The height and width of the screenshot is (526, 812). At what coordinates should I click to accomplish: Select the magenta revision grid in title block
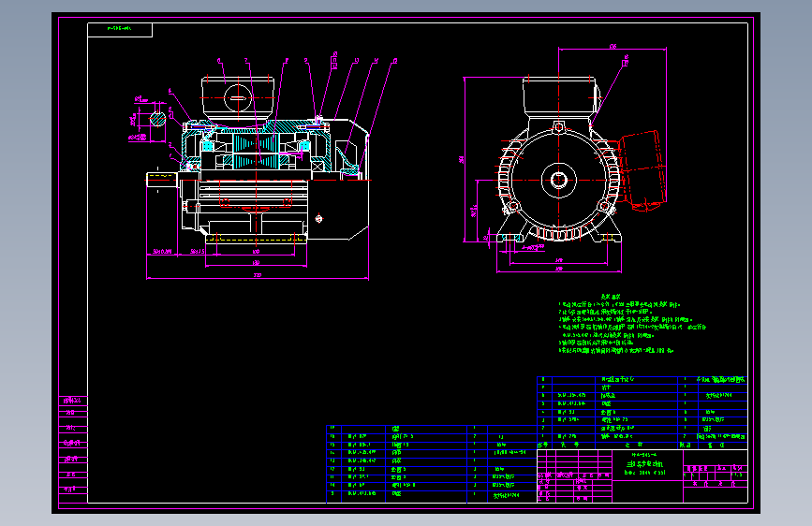click(x=575, y=476)
